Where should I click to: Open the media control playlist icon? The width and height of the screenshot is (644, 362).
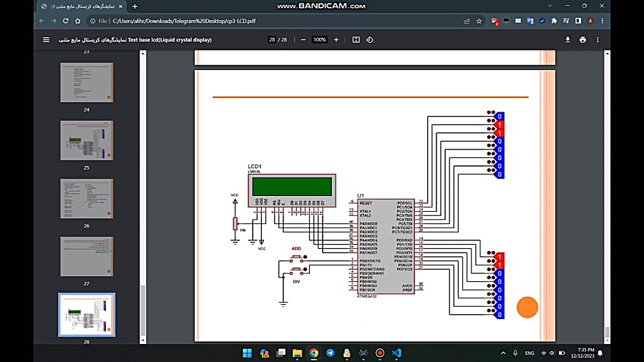[x=566, y=21]
